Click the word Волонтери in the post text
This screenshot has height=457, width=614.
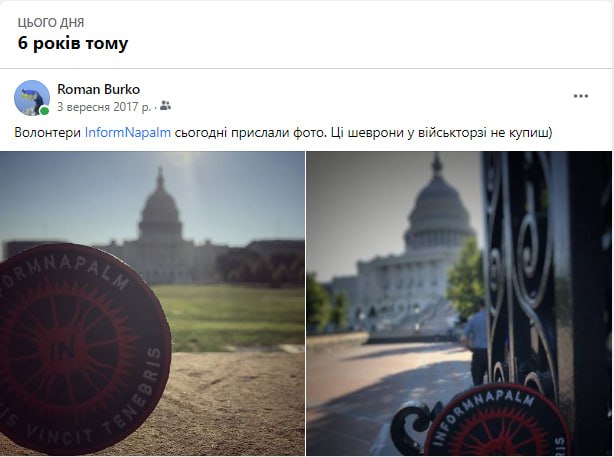(48, 132)
